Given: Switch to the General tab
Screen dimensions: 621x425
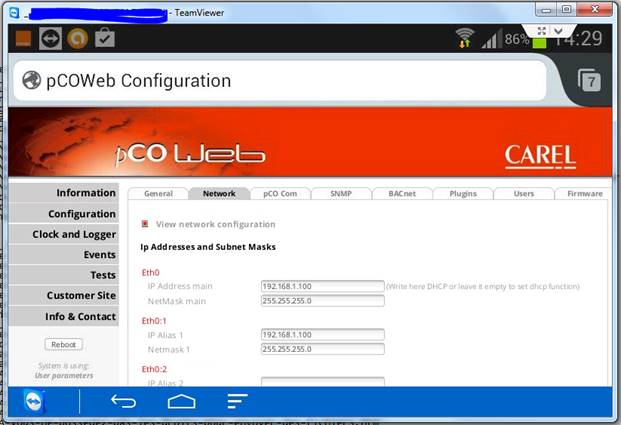Looking at the screenshot, I should 158,194.
